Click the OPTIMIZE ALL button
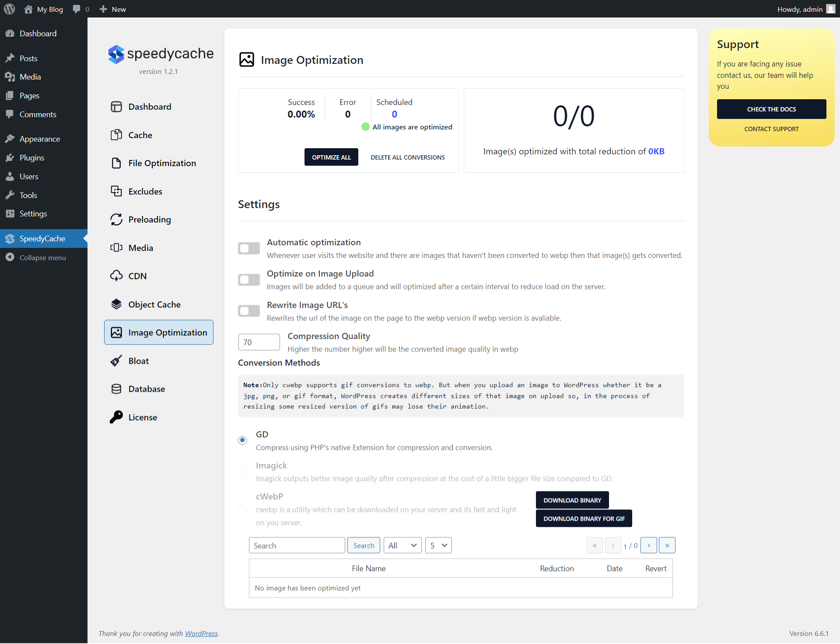This screenshot has height=644, width=840. (331, 157)
